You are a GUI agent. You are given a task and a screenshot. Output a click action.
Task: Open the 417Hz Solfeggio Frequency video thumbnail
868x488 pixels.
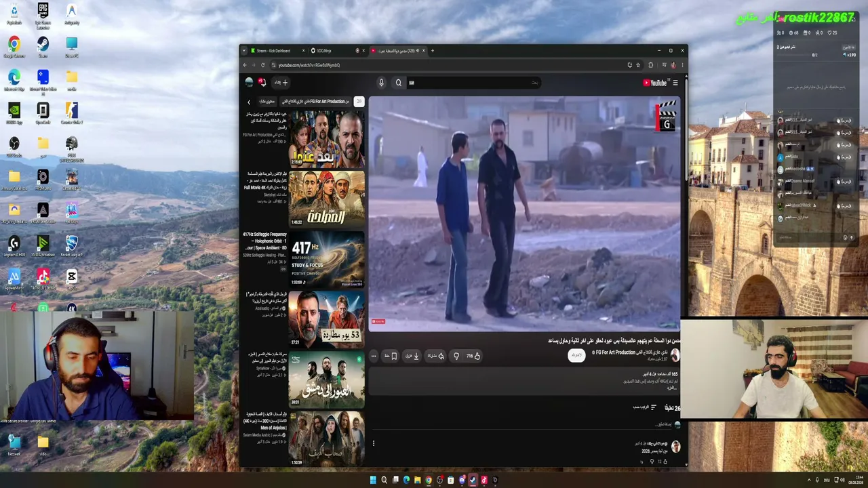[x=327, y=259]
